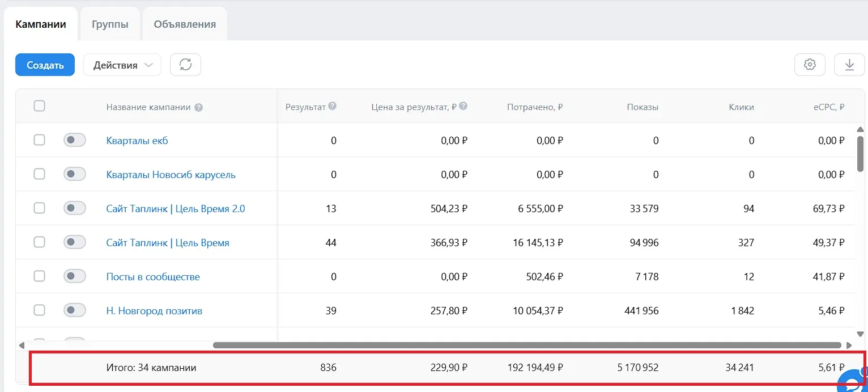Enable the toggle for Посты в сообществе

point(74,276)
